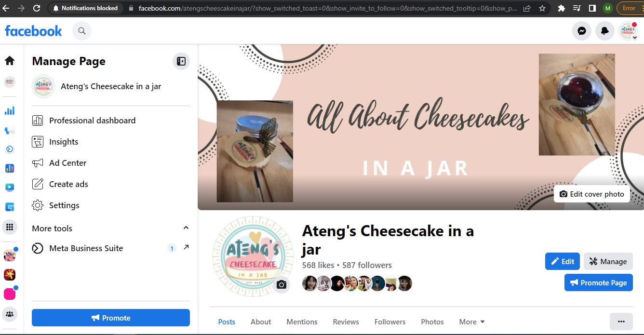The image size is (644, 335).
Task: Click the Chrome profile M avatar
Action: point(607,8)
